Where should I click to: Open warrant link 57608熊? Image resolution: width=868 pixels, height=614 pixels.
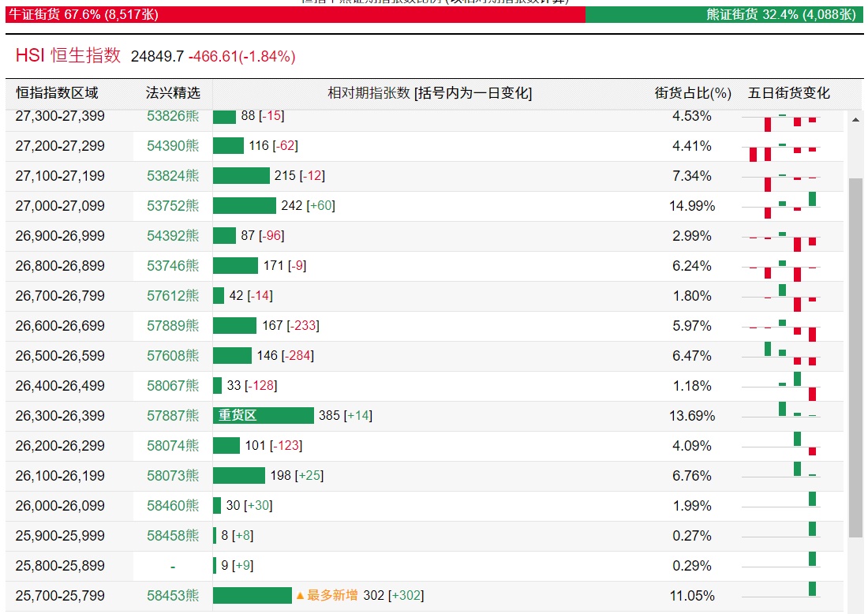[x=173, y=355]
